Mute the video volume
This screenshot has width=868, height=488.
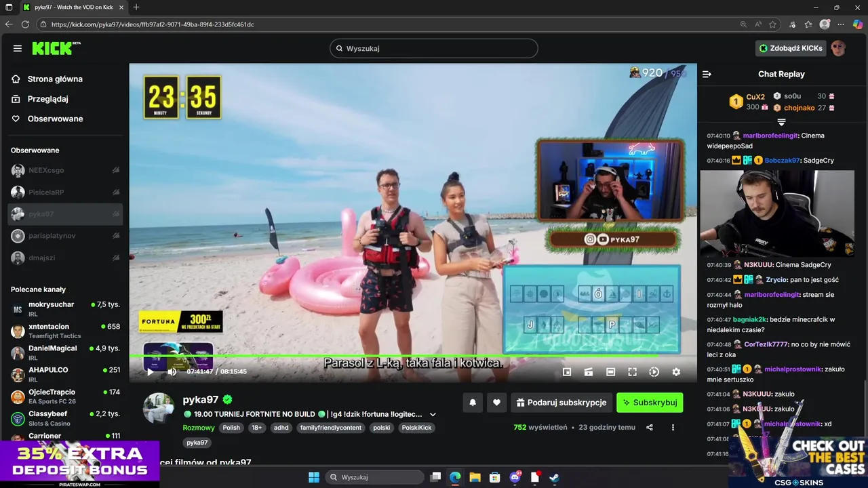(172, 371)
